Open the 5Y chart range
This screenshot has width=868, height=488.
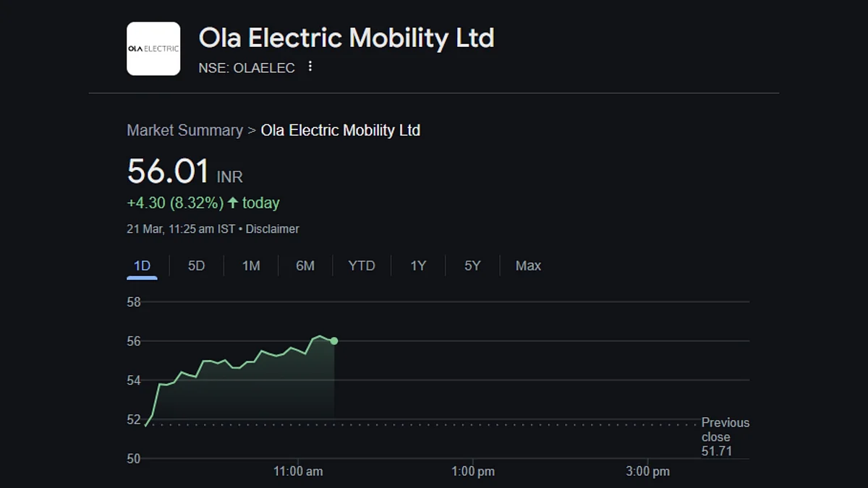[x=472, y=266]
